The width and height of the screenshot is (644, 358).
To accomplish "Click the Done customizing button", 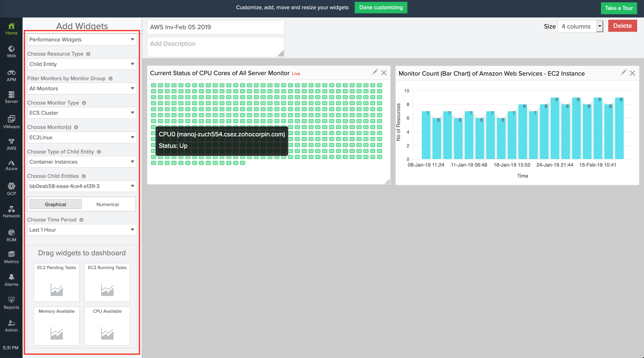I will 381,8.
